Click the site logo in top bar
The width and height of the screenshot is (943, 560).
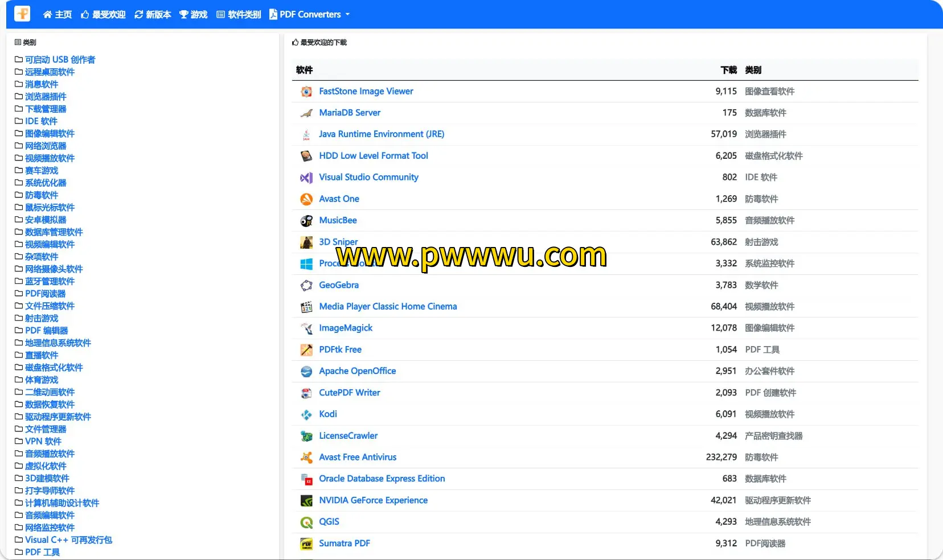[21, 14]
